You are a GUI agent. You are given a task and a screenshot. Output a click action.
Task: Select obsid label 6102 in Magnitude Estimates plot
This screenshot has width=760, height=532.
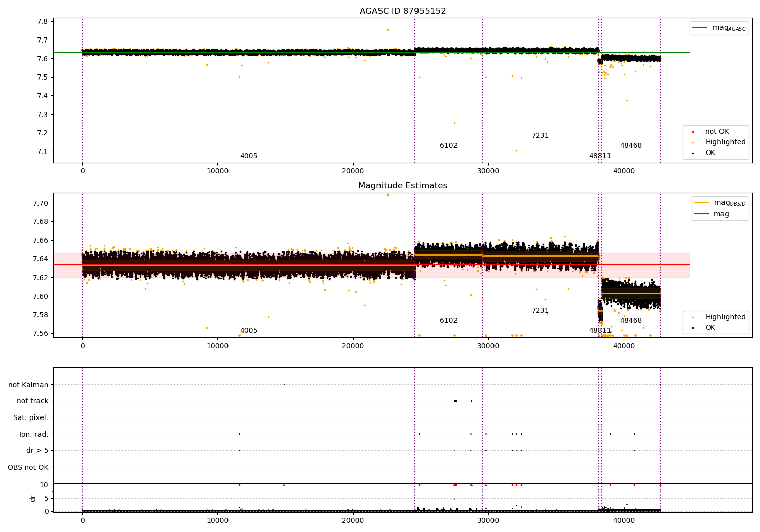[x=448, y=321]
